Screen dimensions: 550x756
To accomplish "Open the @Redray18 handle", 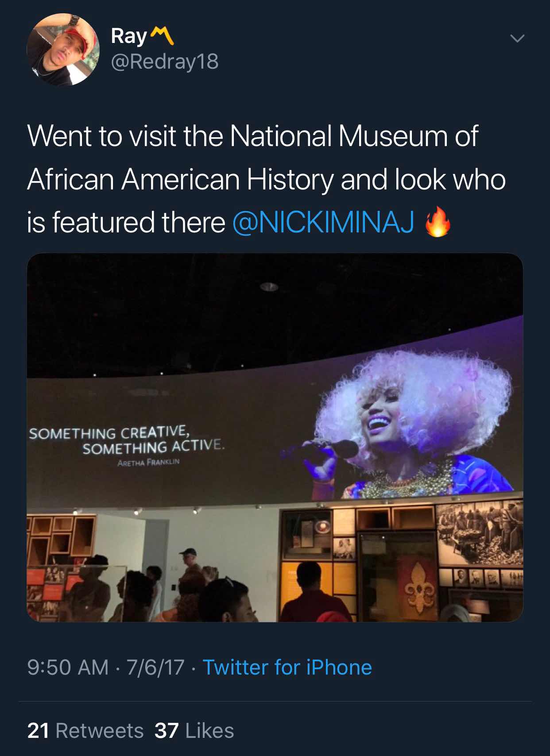I will 165,62.
